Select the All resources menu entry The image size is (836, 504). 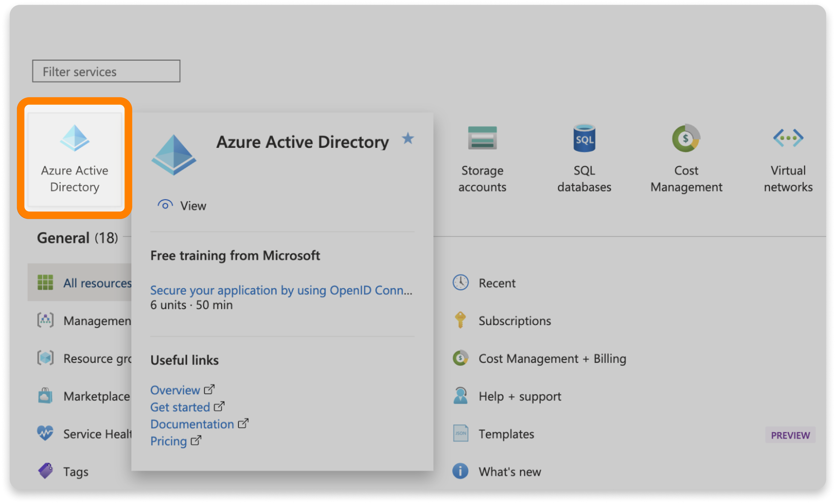tap(80, 282)
